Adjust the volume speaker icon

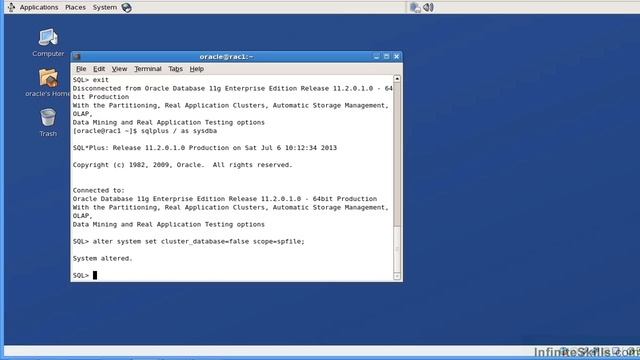(428, 7)
